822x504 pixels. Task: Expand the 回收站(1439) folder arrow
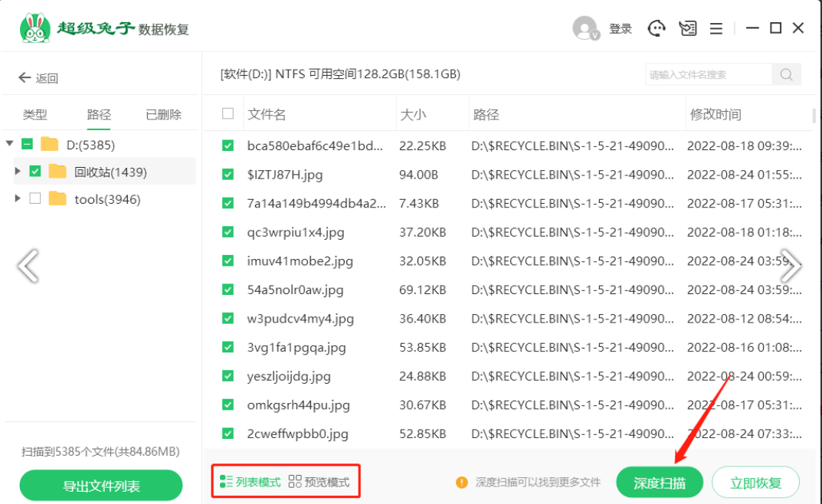click(18, 171)
